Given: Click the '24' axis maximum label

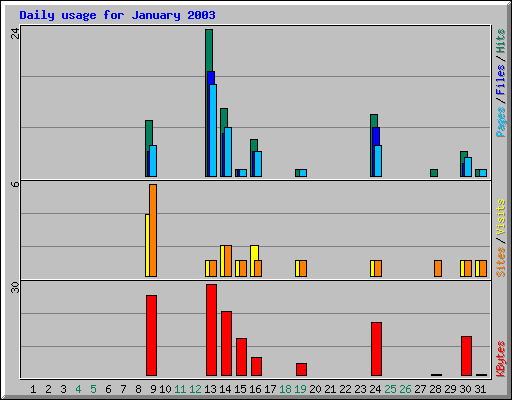Looking at the screenshot, I should (x=15, y=33).
